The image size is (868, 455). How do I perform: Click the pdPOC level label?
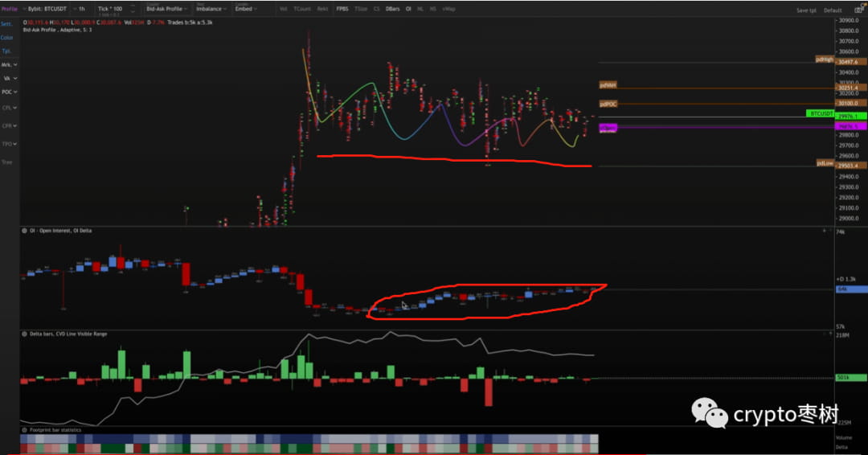pos(608,104)
